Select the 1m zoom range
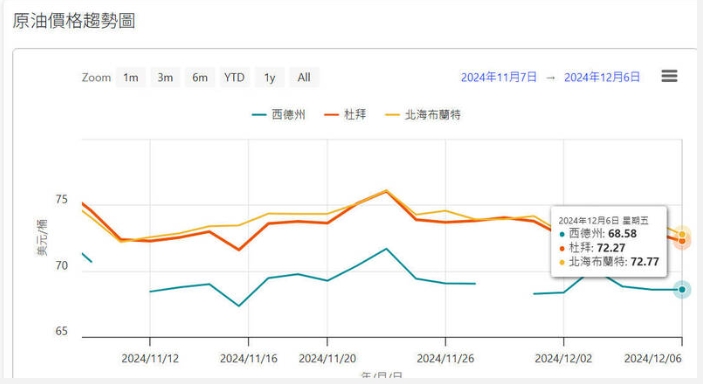This screenshot has width=703, height=384. click(x=130, y=78)
